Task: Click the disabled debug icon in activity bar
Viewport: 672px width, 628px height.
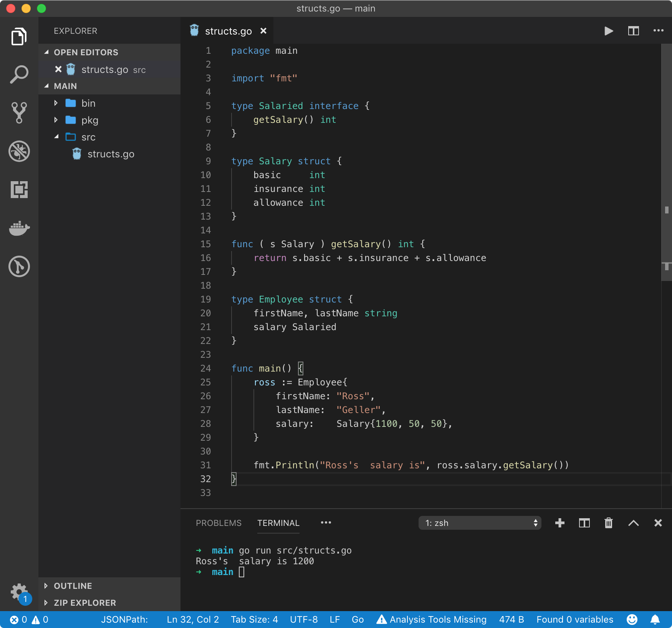Action: pos(19,151)
